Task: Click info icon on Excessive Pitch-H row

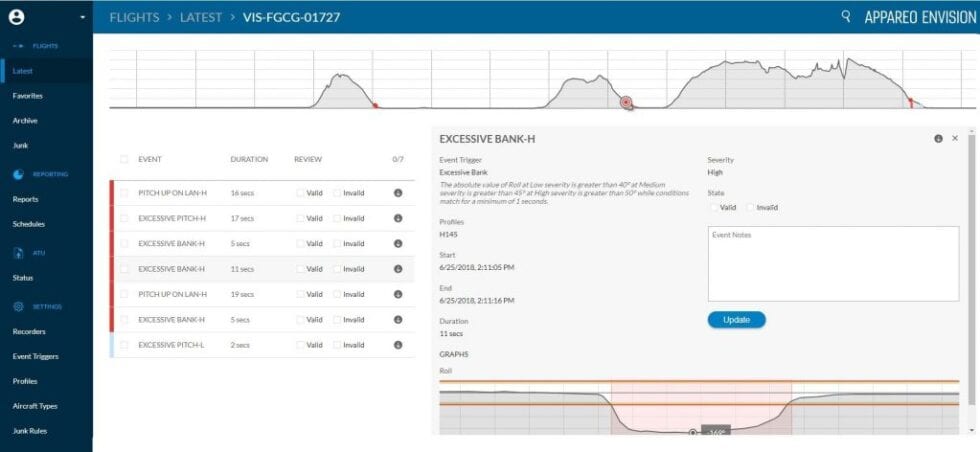Action: pos(398,218)
